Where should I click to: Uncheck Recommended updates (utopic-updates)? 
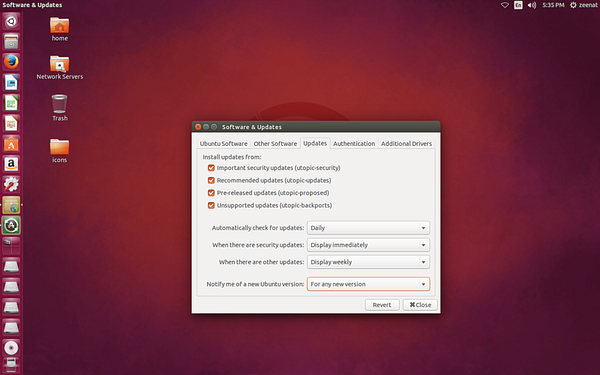(211, 180)
